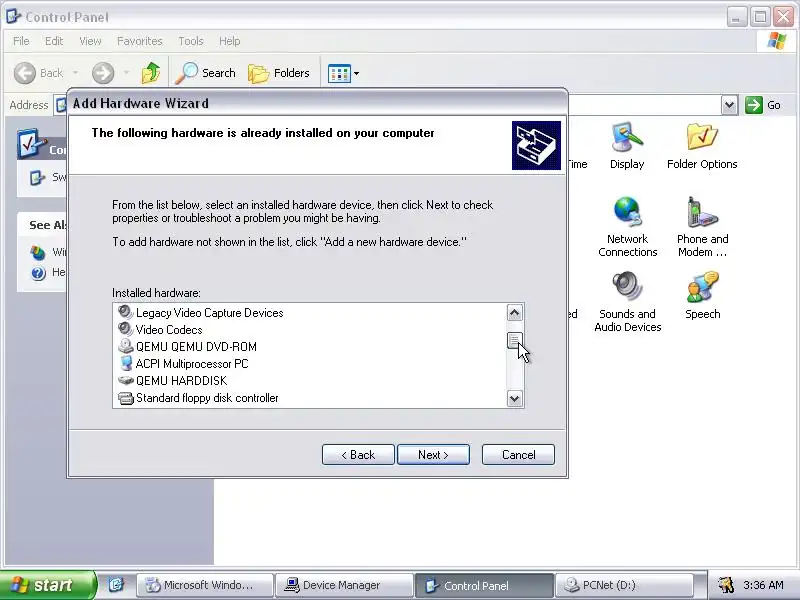Switch to Device Manager taskbar button
Viewport: 800px width, 600px height.
344,585
